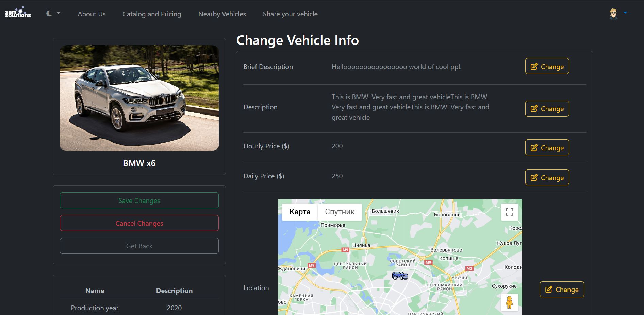Click the map fullscreen icon

[510, 212]
